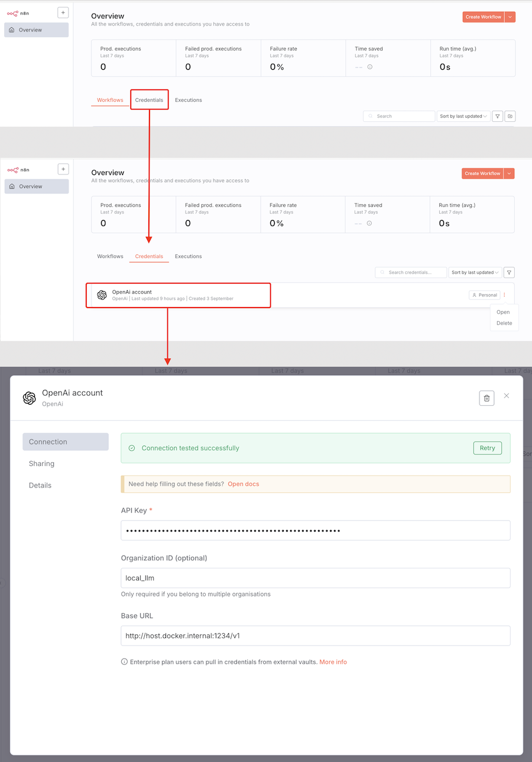This screenshot has width=532, height=762.
Task: Select the Credentials tab in the middle screenshot
Action: (x=149, y=256)
